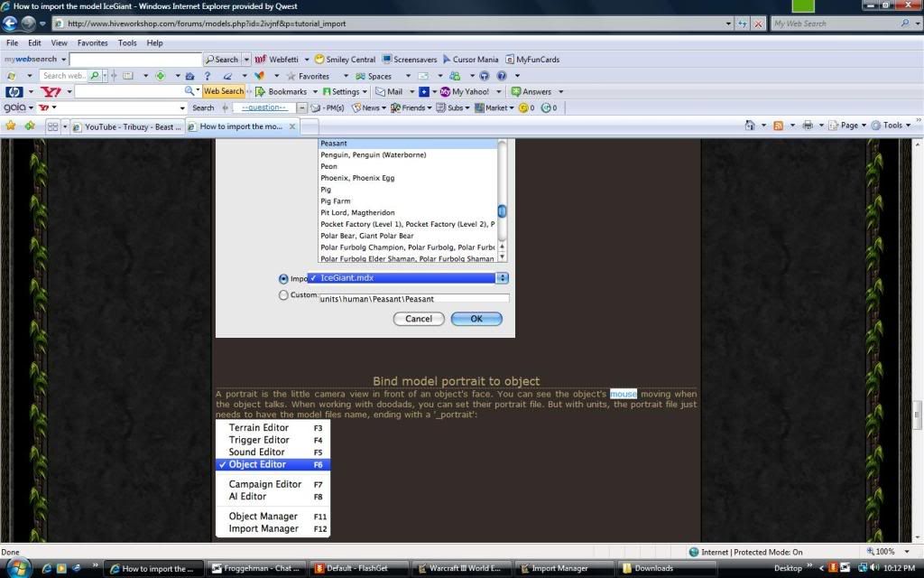The width and height of the screenshot is (924, 578).
Task: Go back with the Back arrow button
Action: click(x=10, y=23)
